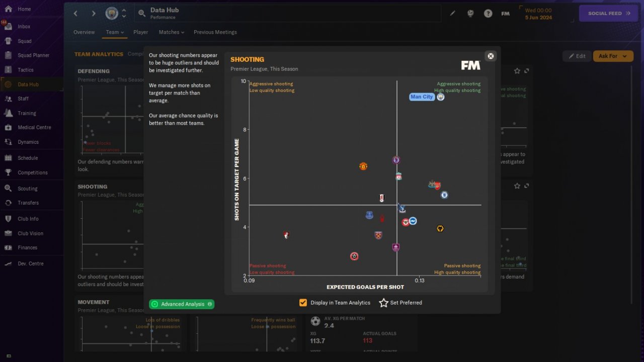Expand the Team tab dropdown
The image size is (644, 362).
[115, 32]
